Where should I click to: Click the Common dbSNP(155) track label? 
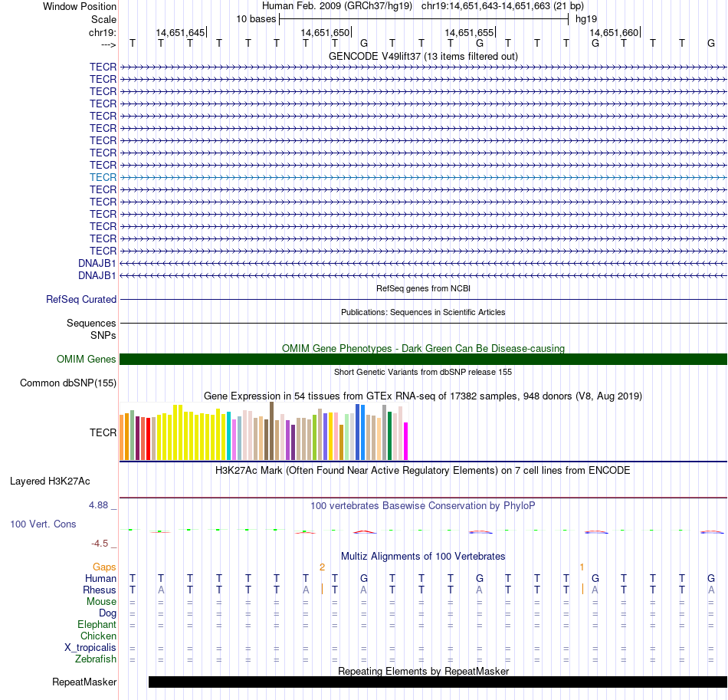[x=68, y=383]
